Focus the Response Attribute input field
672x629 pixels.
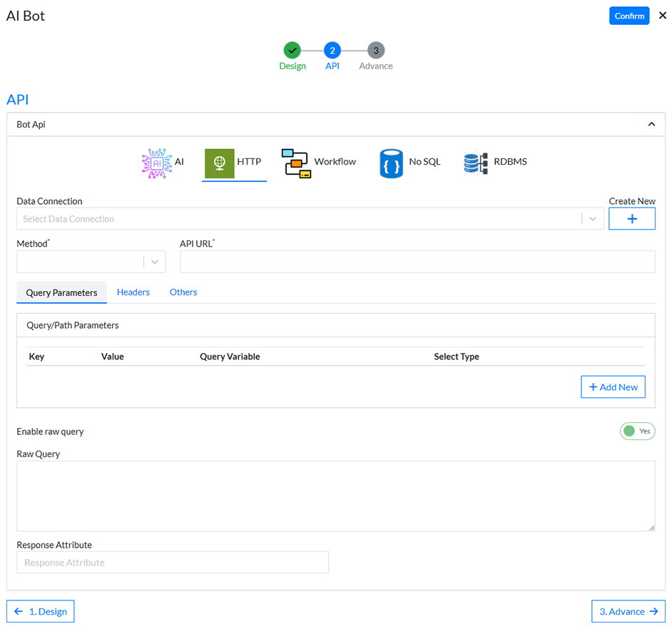tap(173, 563)
